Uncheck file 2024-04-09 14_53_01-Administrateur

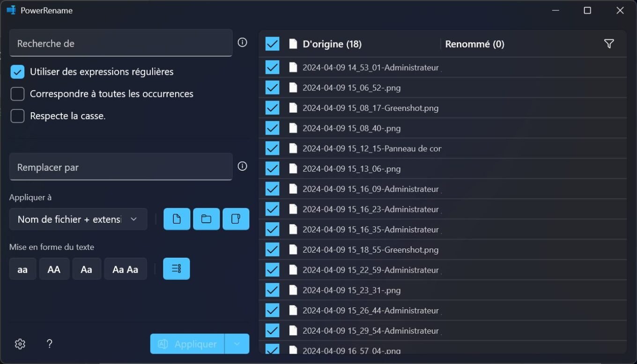(272, 67)
